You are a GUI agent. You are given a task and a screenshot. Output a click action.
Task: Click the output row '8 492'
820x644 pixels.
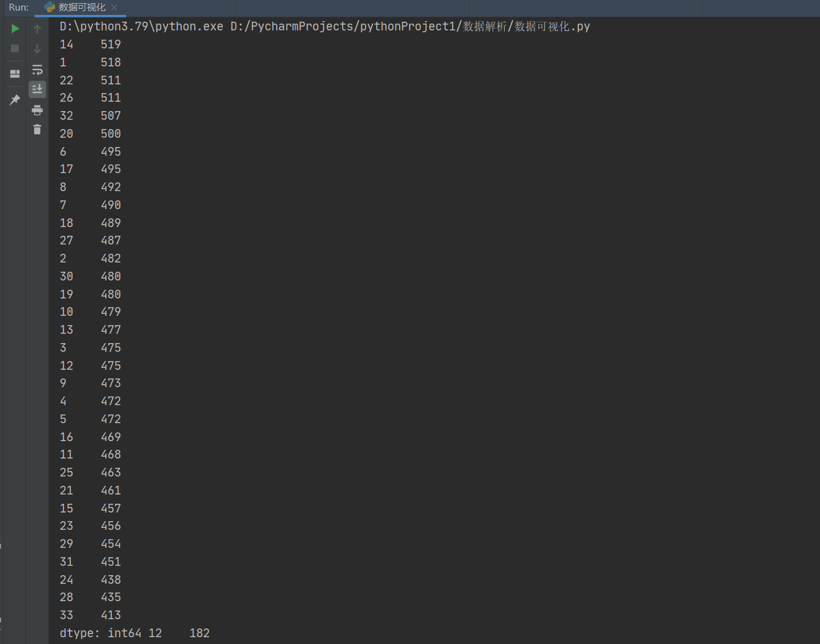coord(91,187)
